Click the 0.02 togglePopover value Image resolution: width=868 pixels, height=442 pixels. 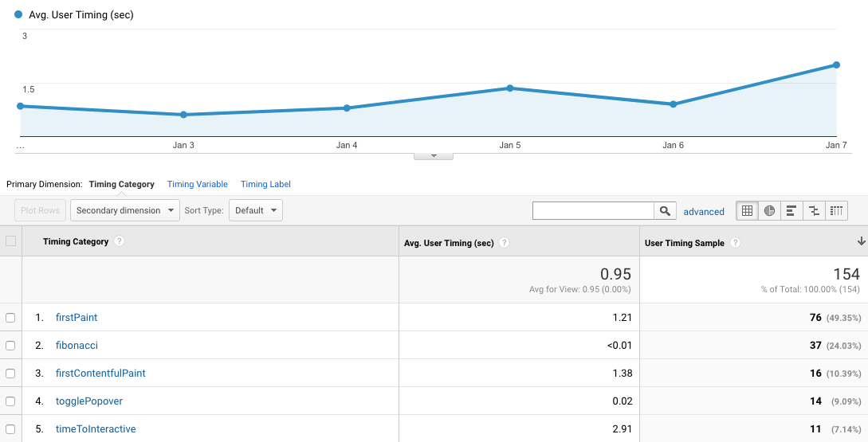(x=623, y=401)
